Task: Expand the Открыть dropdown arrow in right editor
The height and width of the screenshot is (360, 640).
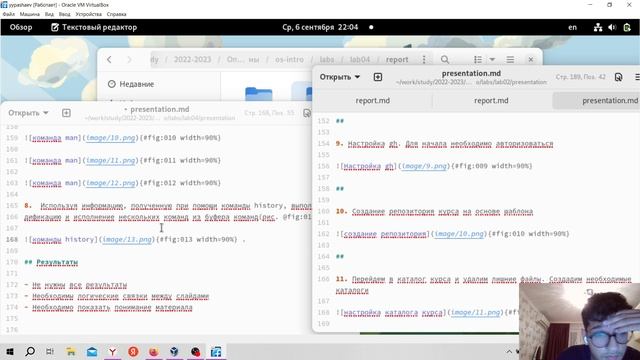Action: tap(358, 77)
